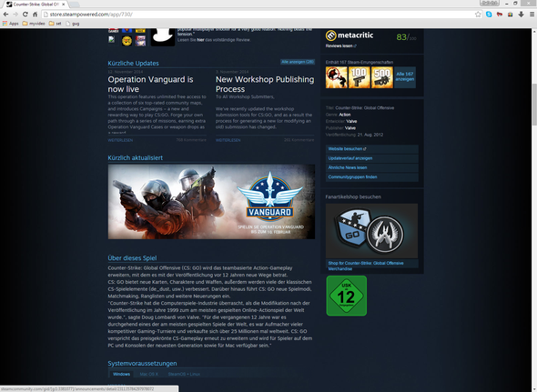Click the USK 12 rating badge
The image size is (537, 392).
346,296
